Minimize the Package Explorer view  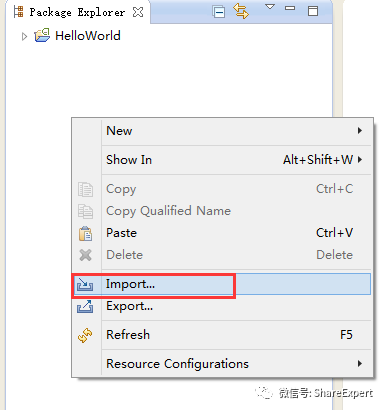pos(290,8)
